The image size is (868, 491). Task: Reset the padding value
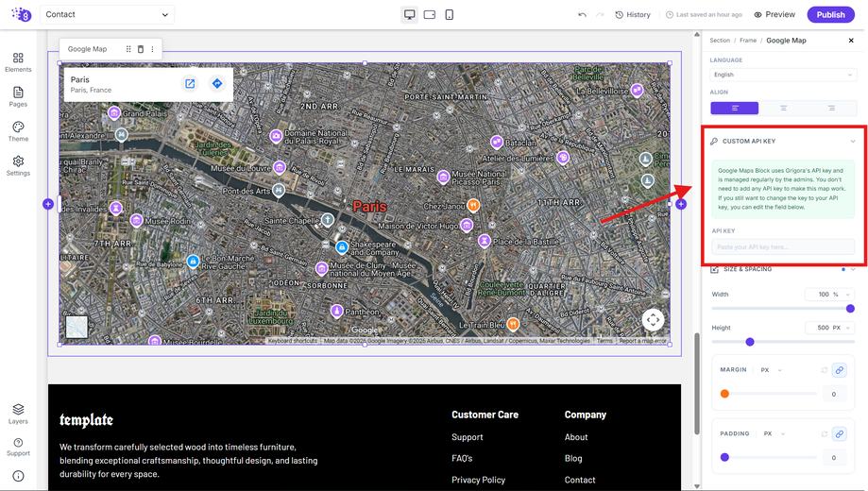pyautogui.click(x=825, y=433)
